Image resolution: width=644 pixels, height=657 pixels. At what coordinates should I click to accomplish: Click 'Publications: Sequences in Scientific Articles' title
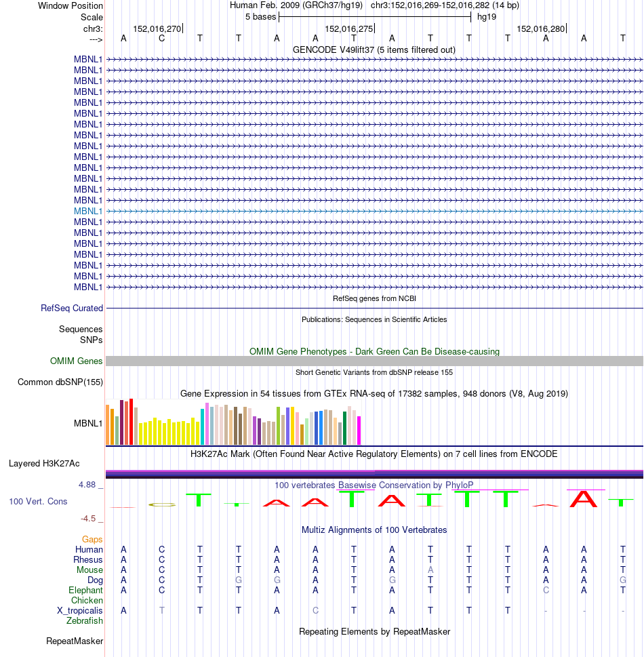tap(374, 319)
